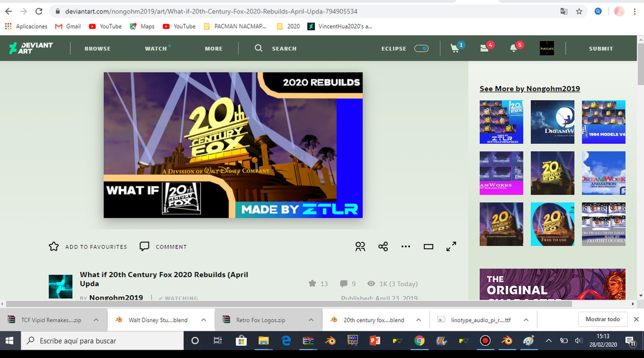
Task: Open File Explorer from the taskbar
Action: (x=264, y=341)
